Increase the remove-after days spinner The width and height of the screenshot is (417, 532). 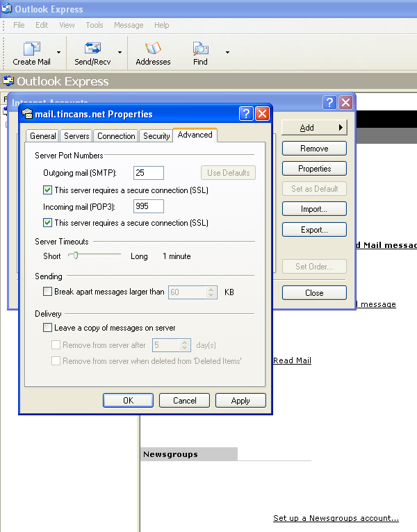[184, 342]
